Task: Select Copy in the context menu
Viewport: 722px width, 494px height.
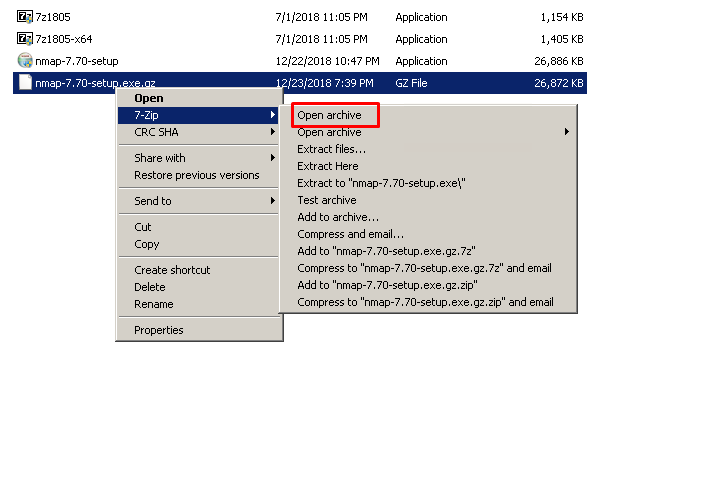Action: point(200,244)
